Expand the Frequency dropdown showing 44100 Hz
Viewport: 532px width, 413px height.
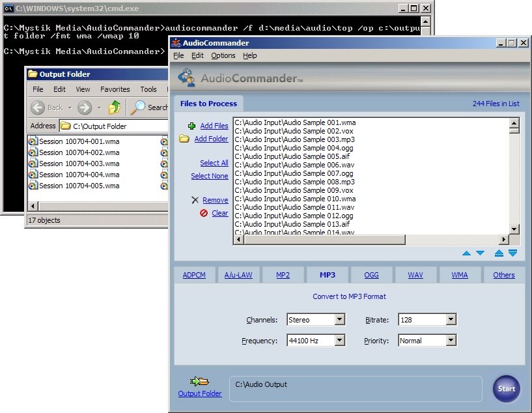339,341
